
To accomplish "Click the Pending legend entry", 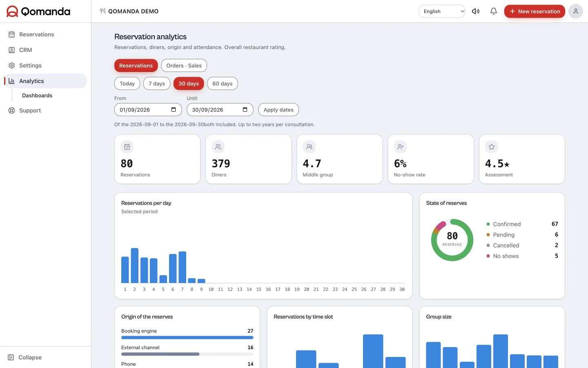I will (522, 235).
